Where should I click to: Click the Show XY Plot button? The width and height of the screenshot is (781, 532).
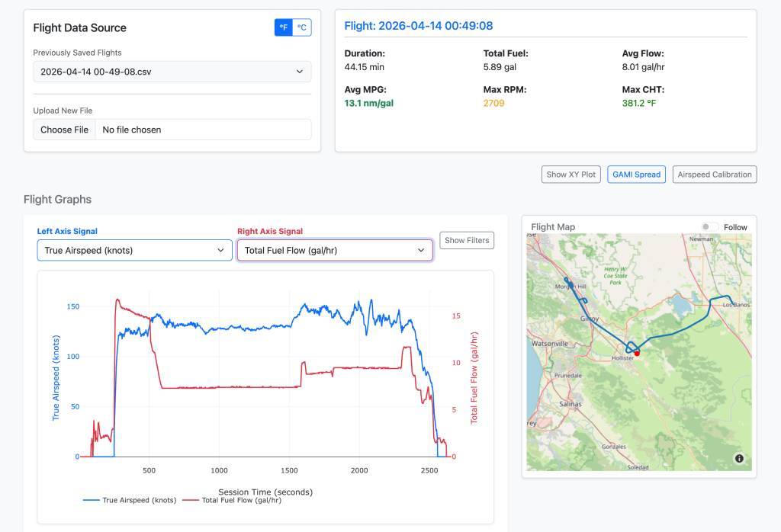tap(571, 175)
